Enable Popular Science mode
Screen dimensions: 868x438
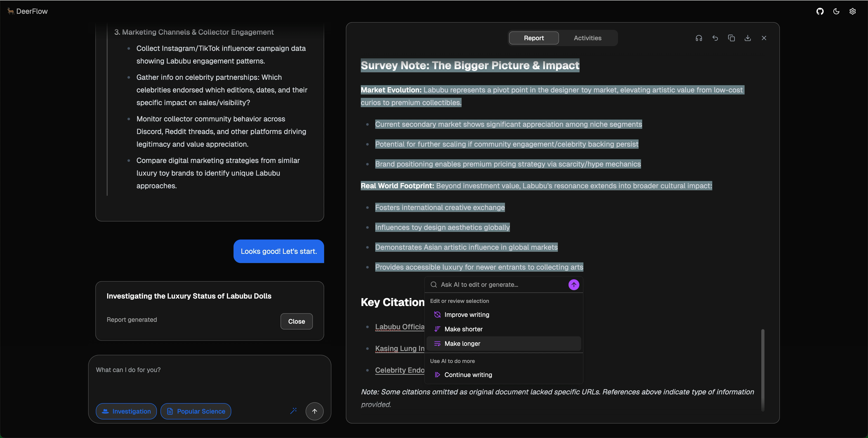pos(196,411)
